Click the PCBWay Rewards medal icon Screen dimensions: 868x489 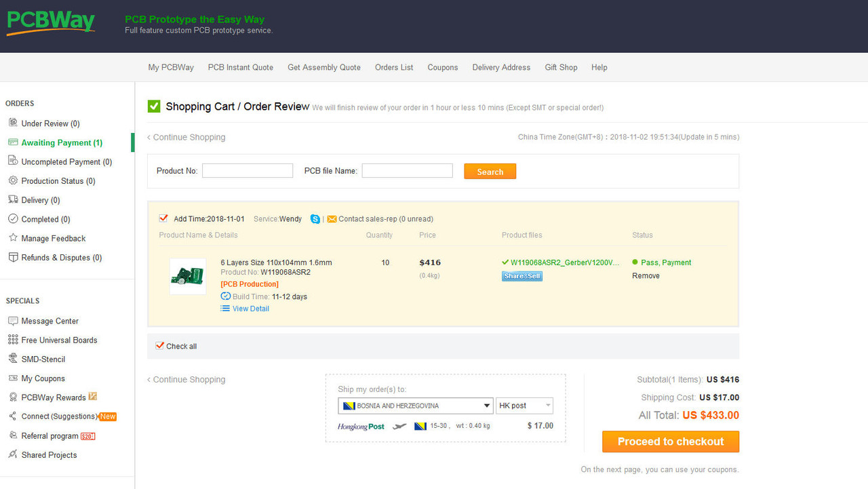pyautogui.click(x=13, y=397)
